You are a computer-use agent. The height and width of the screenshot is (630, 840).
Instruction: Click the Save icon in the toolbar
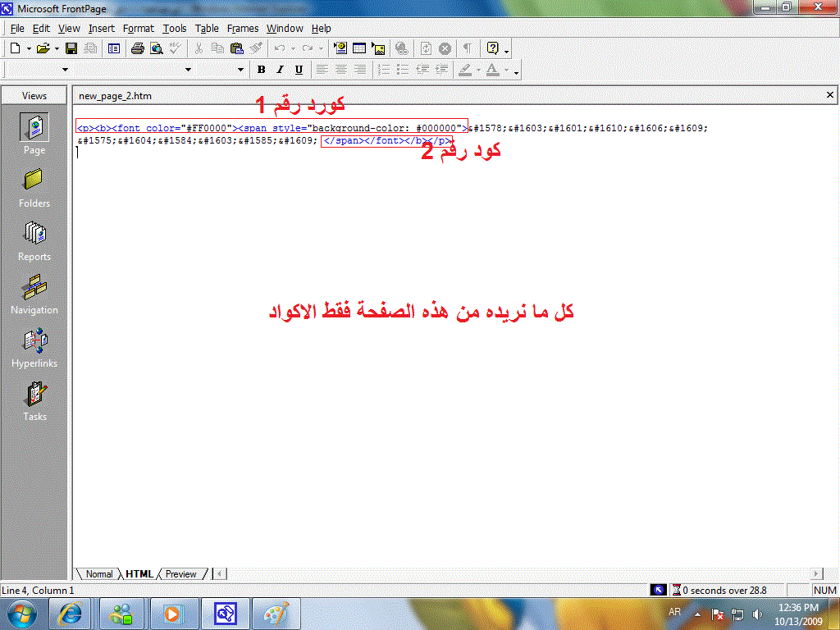[x=71, y=48]
